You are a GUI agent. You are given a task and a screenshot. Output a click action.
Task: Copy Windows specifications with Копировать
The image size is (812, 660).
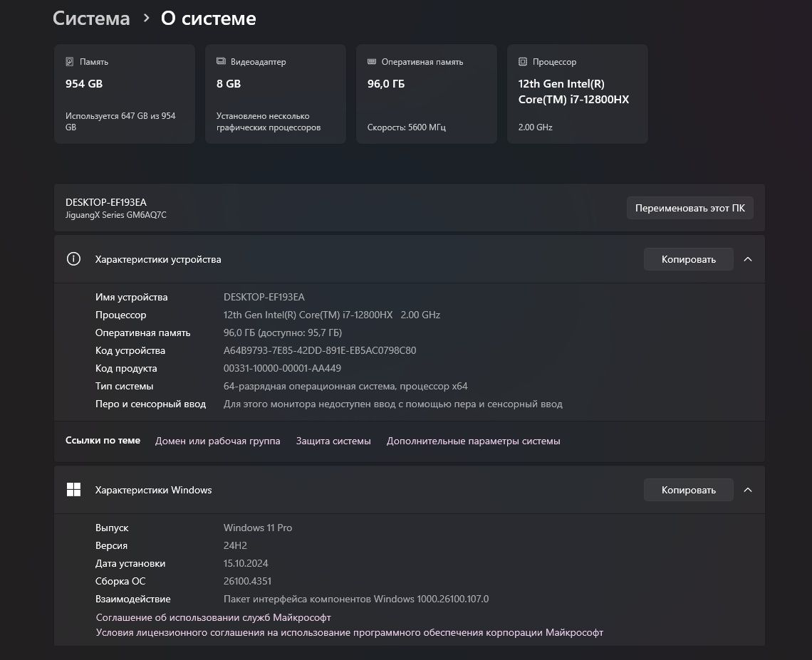pyautogui.click(x=688, y=490)
